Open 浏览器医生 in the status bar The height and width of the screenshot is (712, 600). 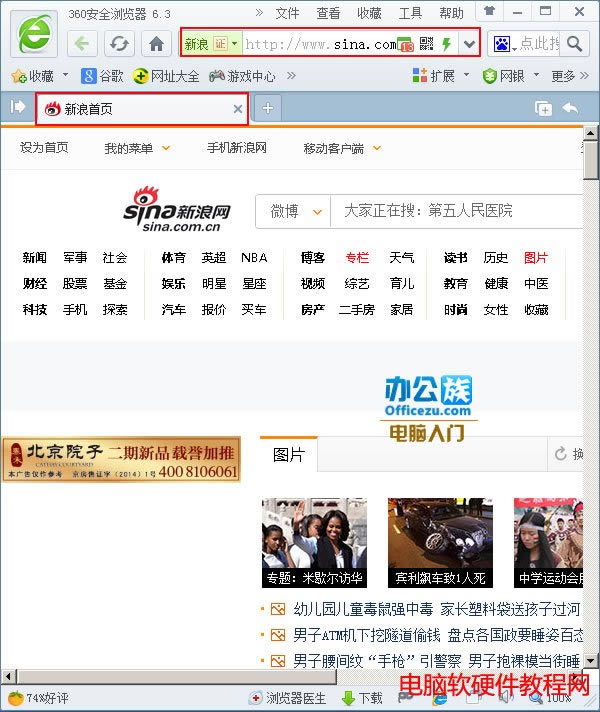coord(288,698)
